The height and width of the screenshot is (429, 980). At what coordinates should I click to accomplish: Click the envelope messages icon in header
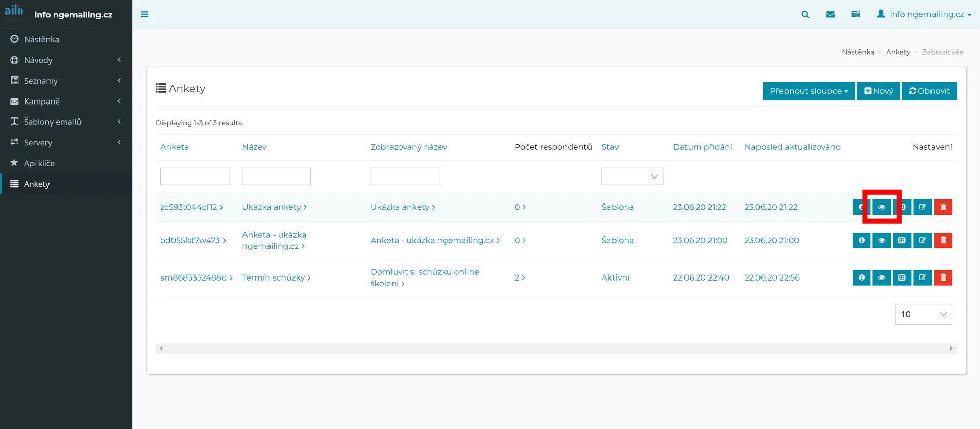pyautogui.click(x=830, y=14)
